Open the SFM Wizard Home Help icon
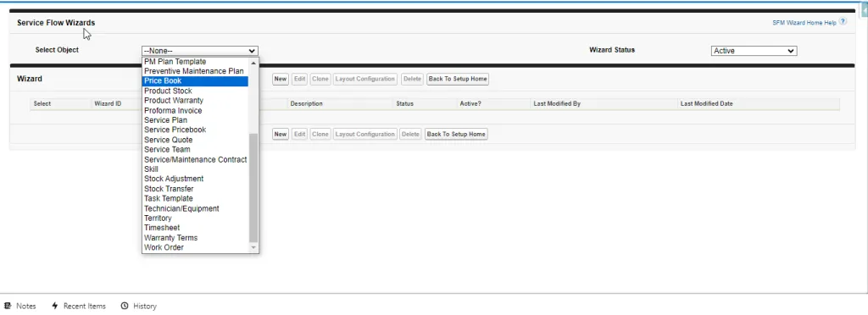The height and width of the screenshot is (315, 868). (843, 21)
